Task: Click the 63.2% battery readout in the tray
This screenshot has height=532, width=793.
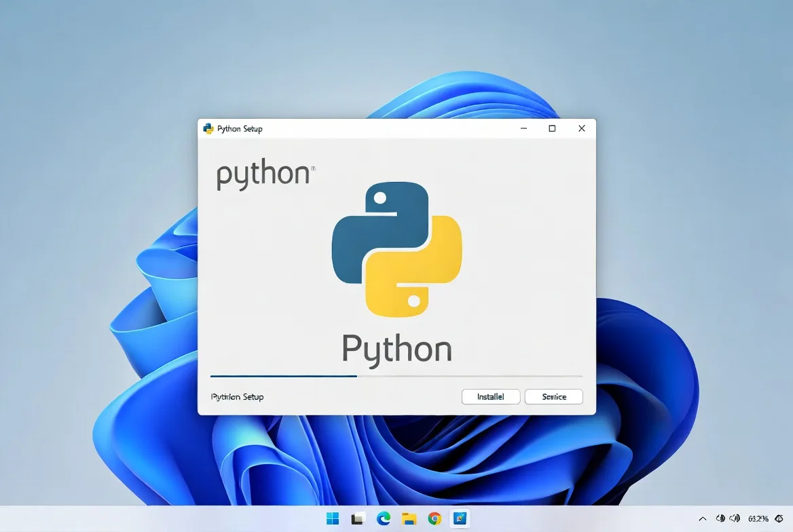Action: 758,518
